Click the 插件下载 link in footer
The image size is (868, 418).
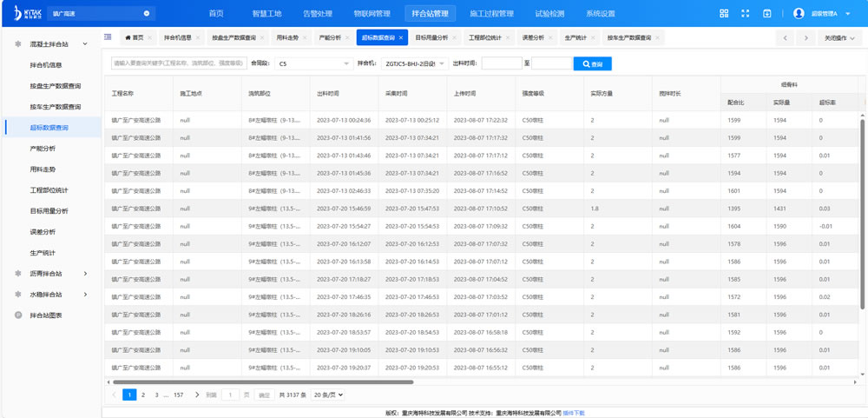click(x=574, y=413)
